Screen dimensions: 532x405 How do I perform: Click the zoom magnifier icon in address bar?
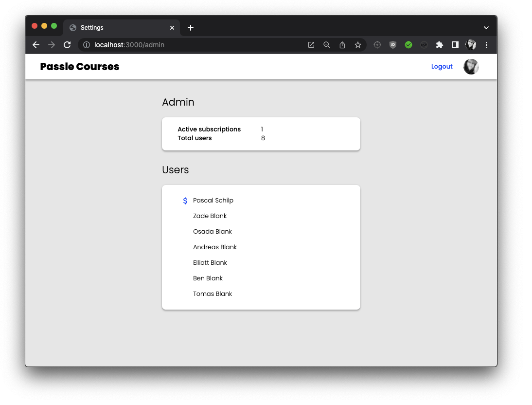click(327, 45)
